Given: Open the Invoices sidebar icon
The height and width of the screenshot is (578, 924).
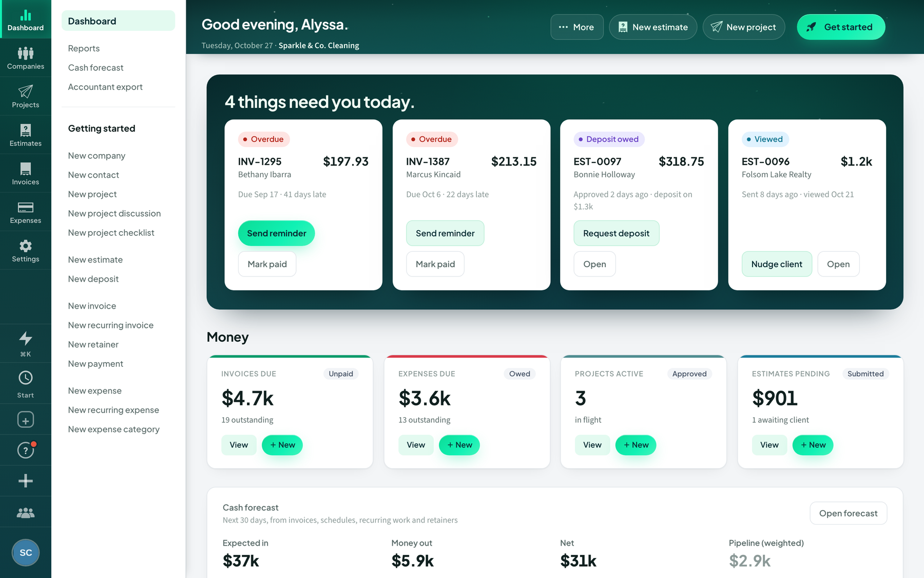Looking at the screenshot, I should pyautogui.click(x=26, y=173).
